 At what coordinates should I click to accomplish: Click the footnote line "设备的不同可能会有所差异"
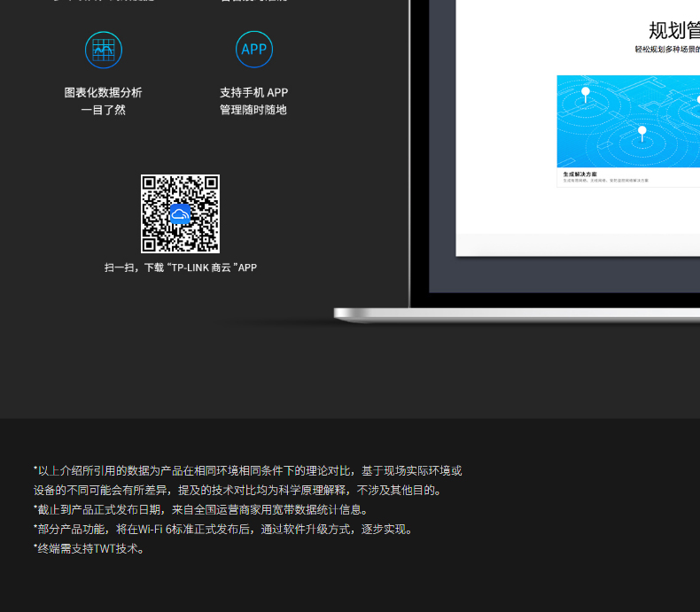coord(239,491)
